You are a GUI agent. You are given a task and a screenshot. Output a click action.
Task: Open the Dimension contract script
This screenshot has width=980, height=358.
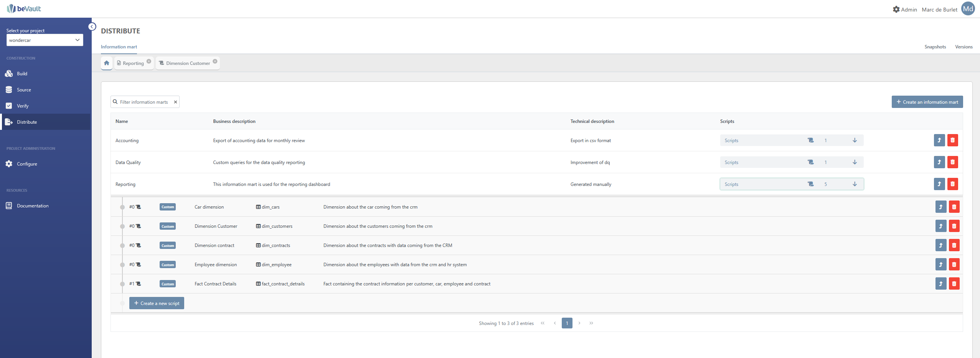tap(940, 245)
